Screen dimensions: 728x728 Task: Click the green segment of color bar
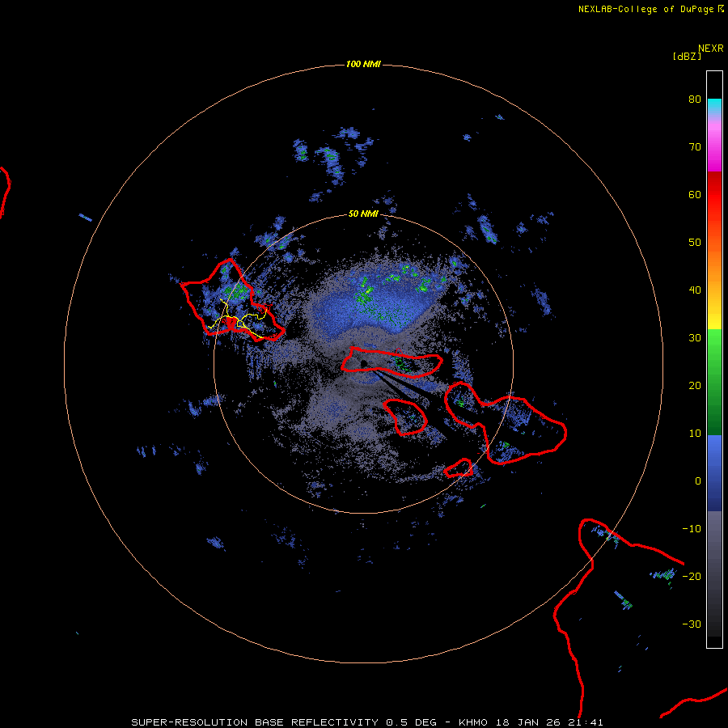[714, 382]
